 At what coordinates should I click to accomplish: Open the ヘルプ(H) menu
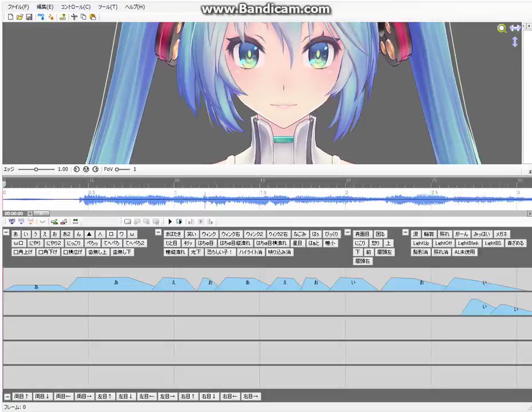tap(134, 7)
